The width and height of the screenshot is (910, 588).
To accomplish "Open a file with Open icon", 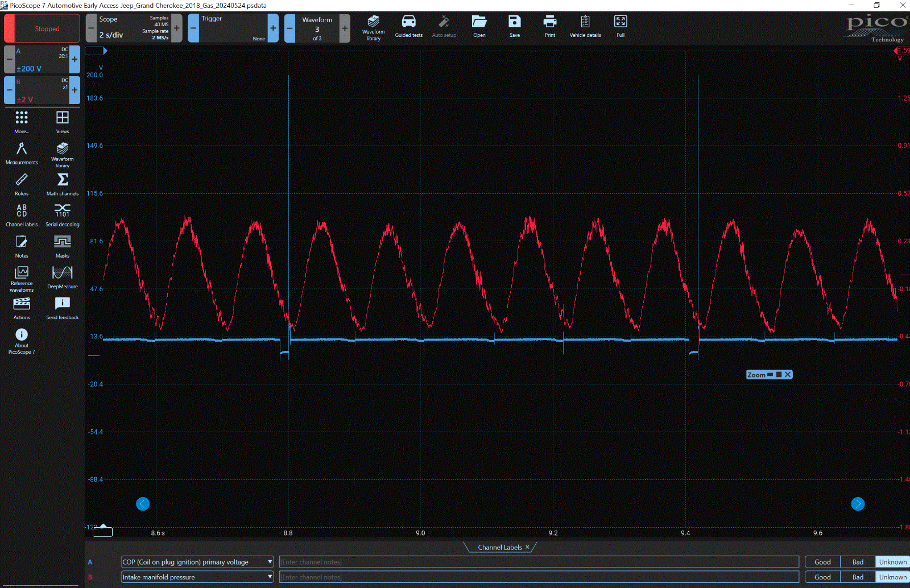I will pos(479,27).
